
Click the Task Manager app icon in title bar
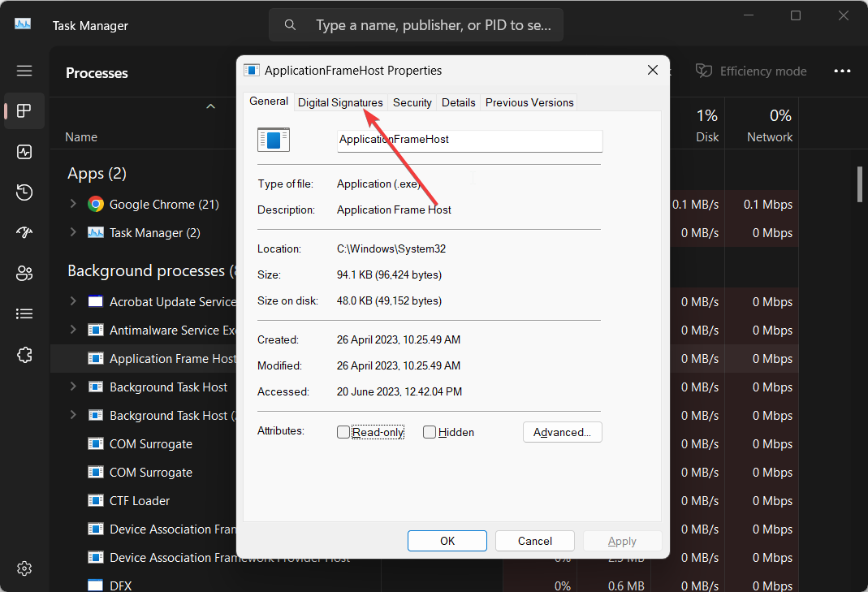click(23, 24)
